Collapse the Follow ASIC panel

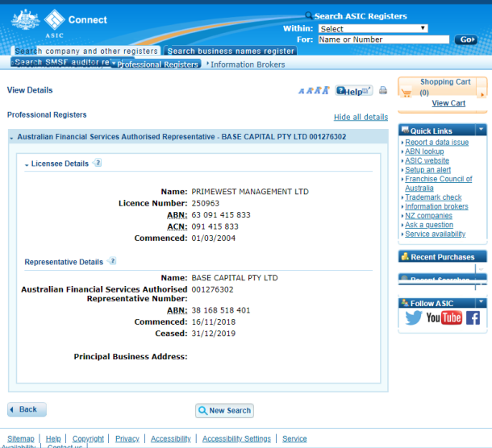click(x=481, y=302)
